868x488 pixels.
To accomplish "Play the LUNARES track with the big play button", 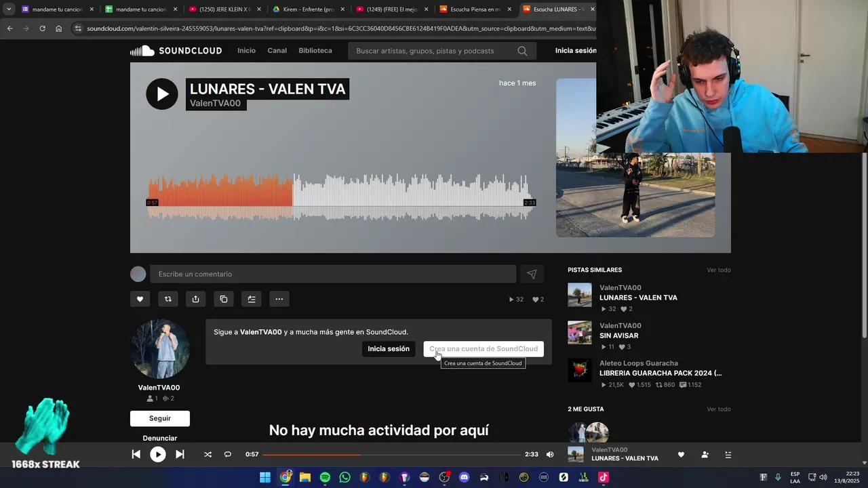I will coord(162,94).
